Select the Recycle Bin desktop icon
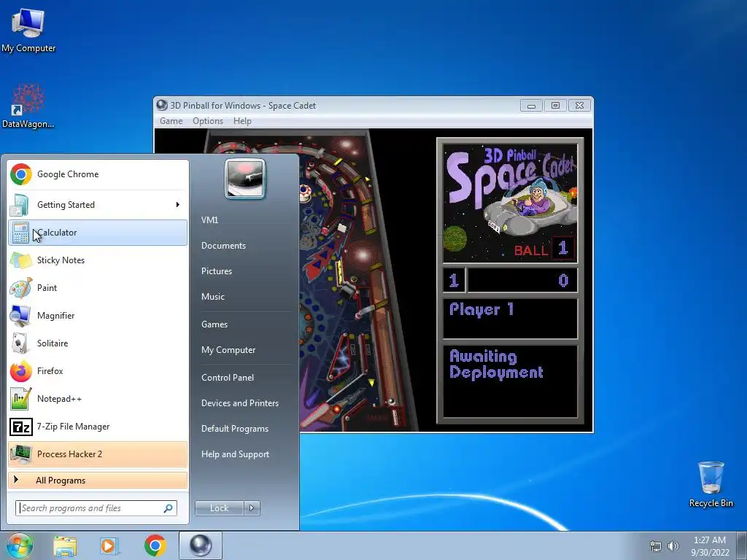 [711, 484]
